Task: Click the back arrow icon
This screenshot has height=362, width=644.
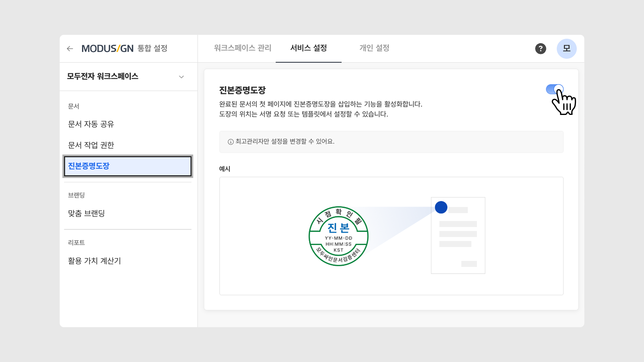Action: coord(70,48)
